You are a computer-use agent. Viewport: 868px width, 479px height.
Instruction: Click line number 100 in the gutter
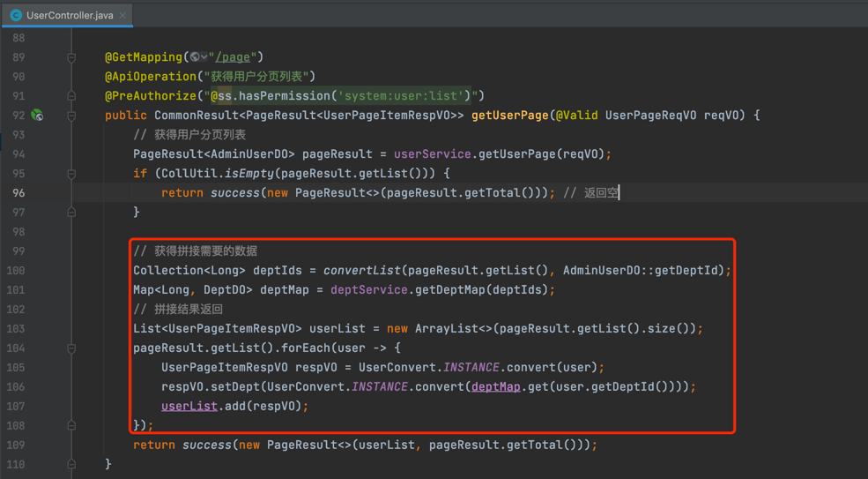pyautogui.click(x=15, y=270)
